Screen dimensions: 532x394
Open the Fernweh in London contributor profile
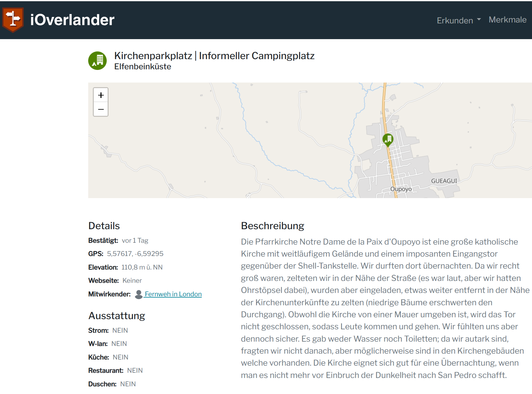point(173,294)
